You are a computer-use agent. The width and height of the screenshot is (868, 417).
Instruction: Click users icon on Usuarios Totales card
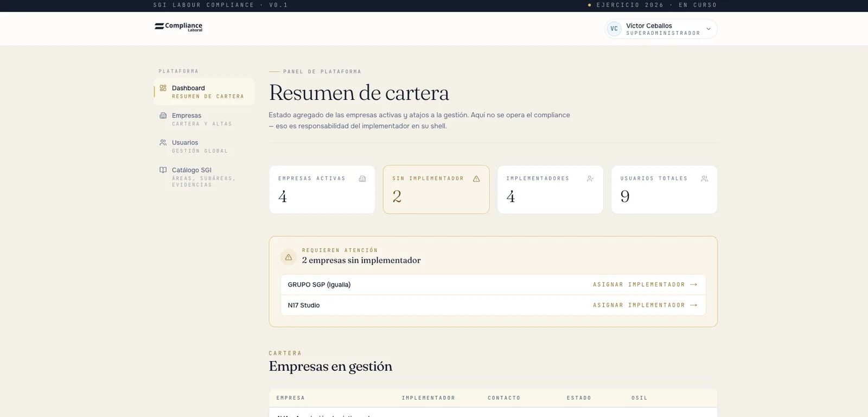(x=704, y=179)
